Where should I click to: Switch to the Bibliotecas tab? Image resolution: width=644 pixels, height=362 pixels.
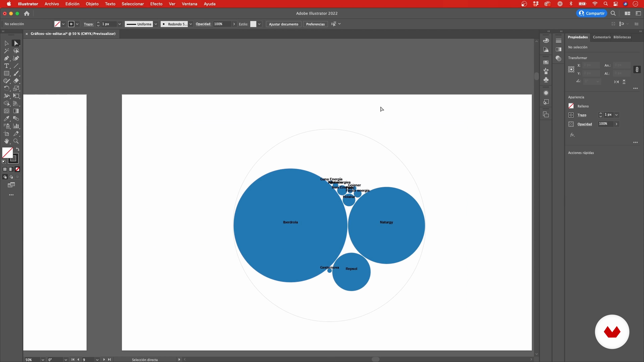click(x=622, y=37)
